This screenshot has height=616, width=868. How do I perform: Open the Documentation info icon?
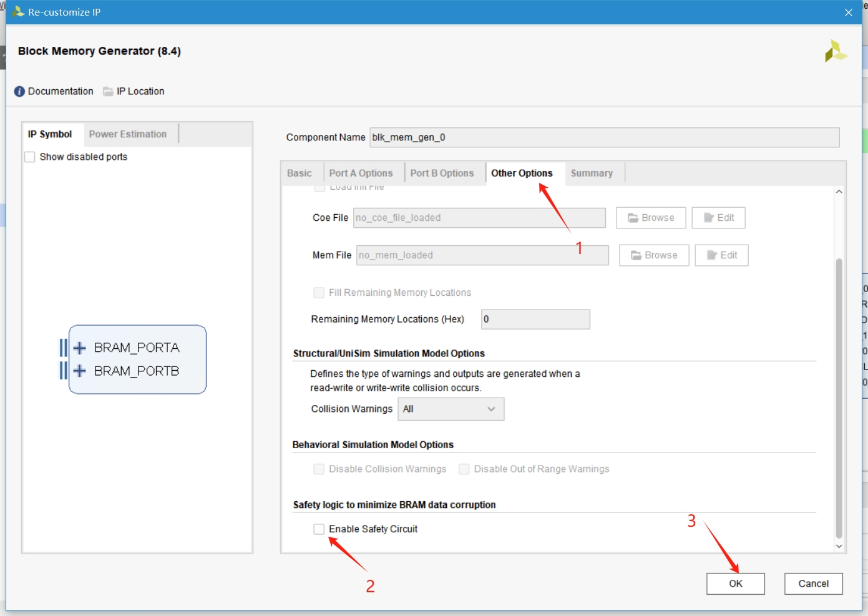(x=19, y=91)
